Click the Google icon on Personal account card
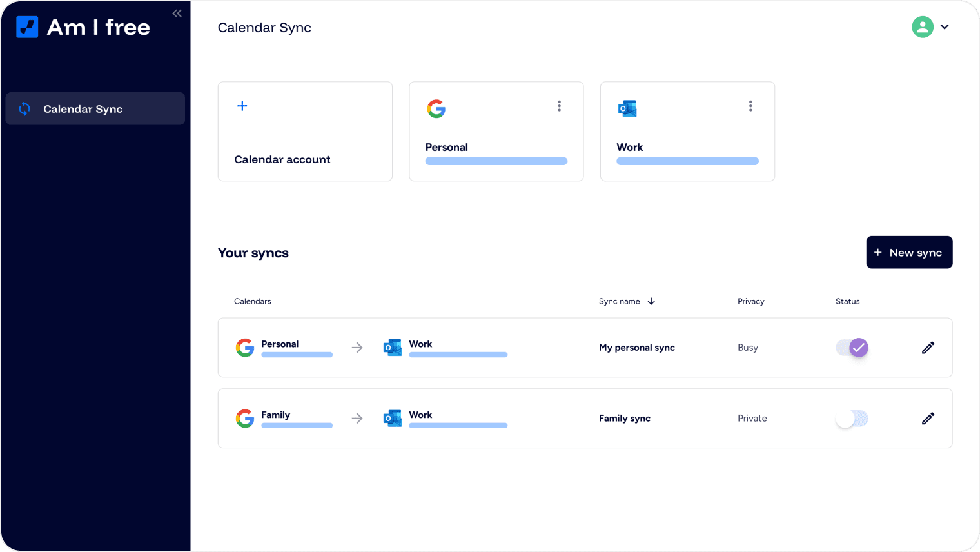980x552 pixels. (436, 108)
